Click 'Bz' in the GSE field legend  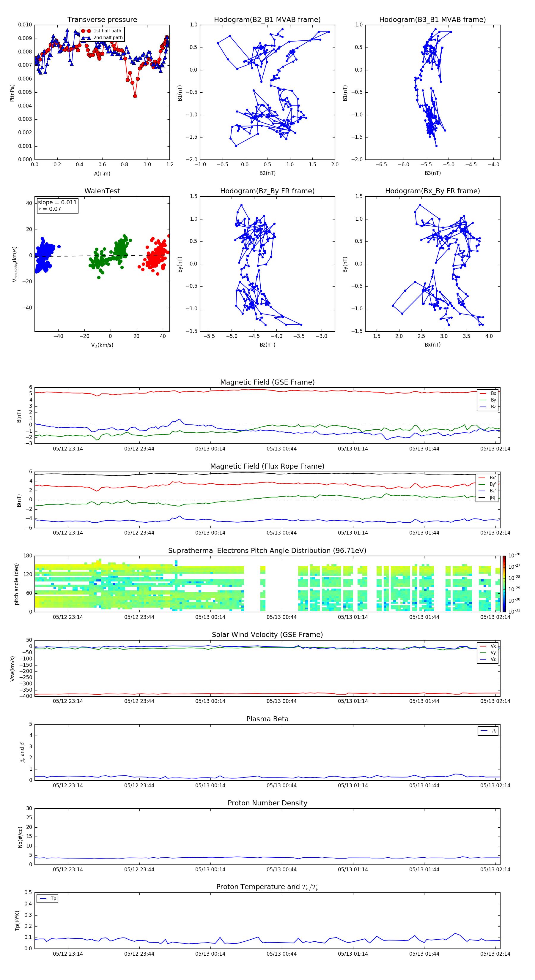click(x=488, y=407)
